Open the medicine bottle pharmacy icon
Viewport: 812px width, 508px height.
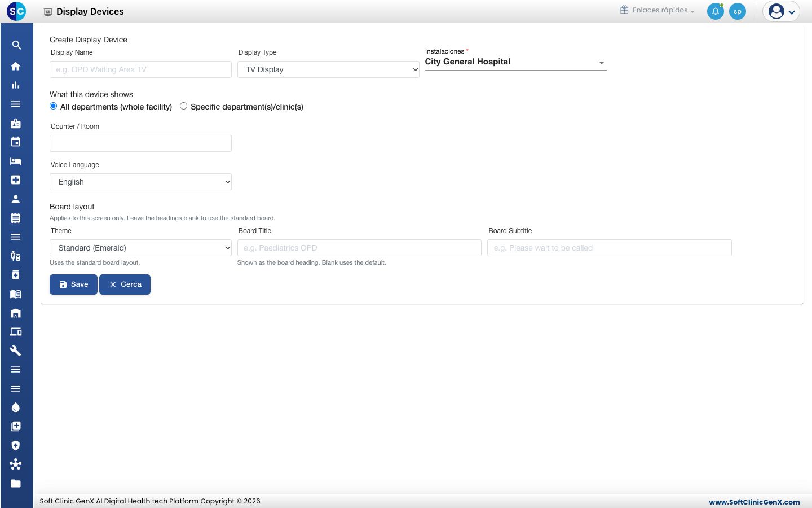(x=16, y=275)
